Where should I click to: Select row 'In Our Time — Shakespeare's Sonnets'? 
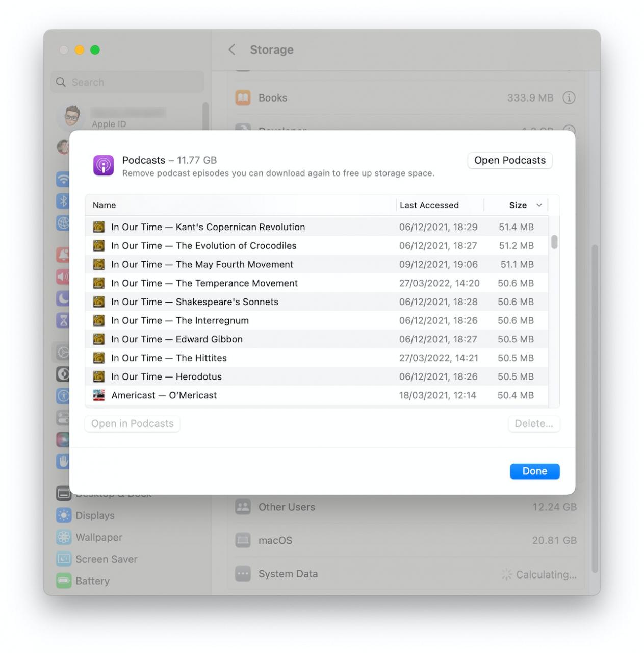317,302
